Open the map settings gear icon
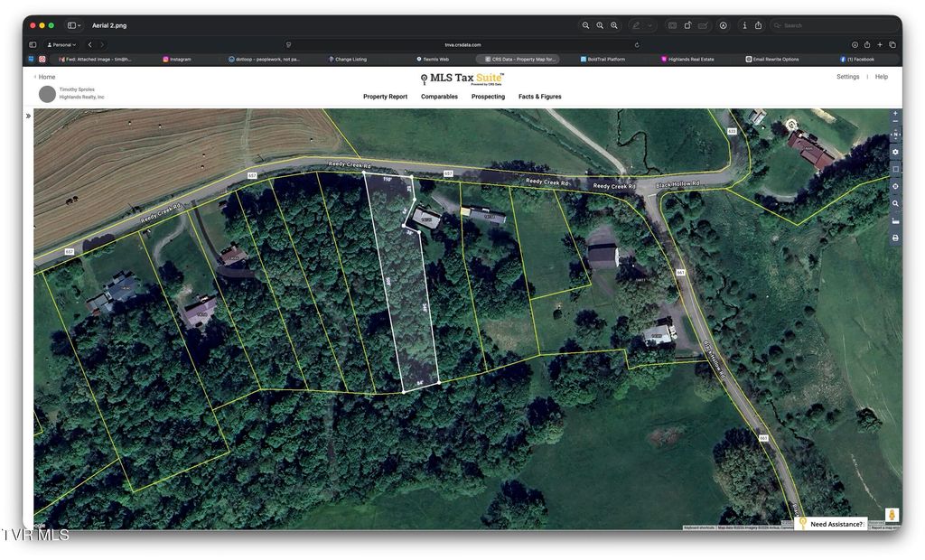This screenshot has width=925, height=560. click(894, 154)
